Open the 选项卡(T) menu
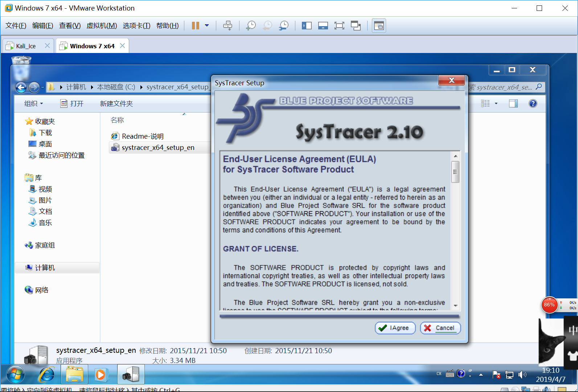 click(x=136, y=25)
